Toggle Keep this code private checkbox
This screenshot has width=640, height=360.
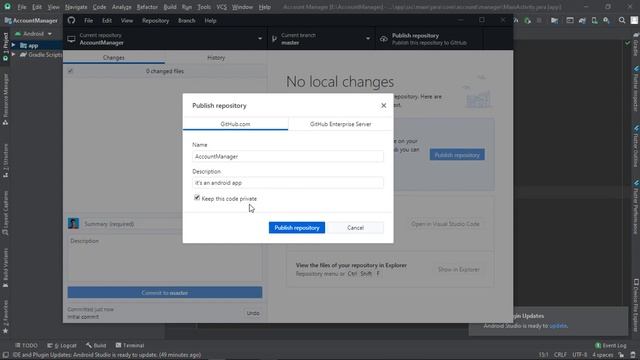[x=197, y=198]
